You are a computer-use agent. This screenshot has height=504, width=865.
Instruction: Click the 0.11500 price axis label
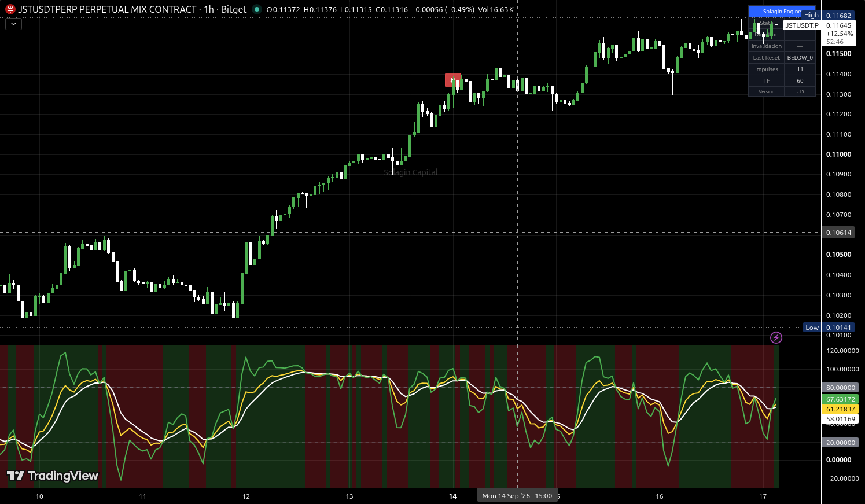pos(838,54)
